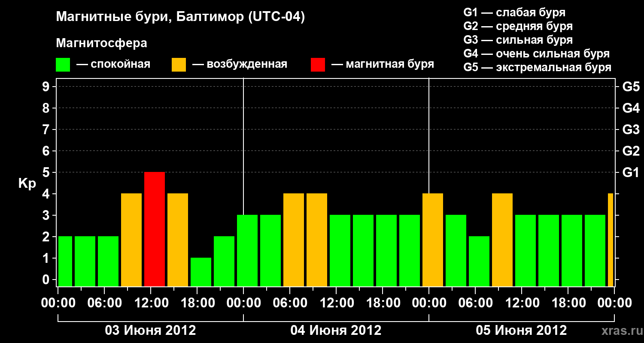Click the orange 'возбужденная' legend swatch
The width and height of the screenshot is (644, 343).
point(179,65)
